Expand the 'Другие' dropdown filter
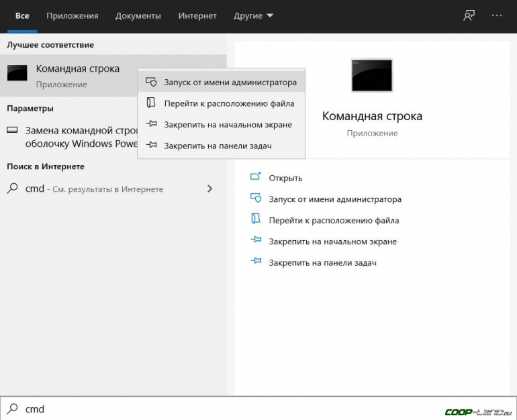 (x=253, y=15)
